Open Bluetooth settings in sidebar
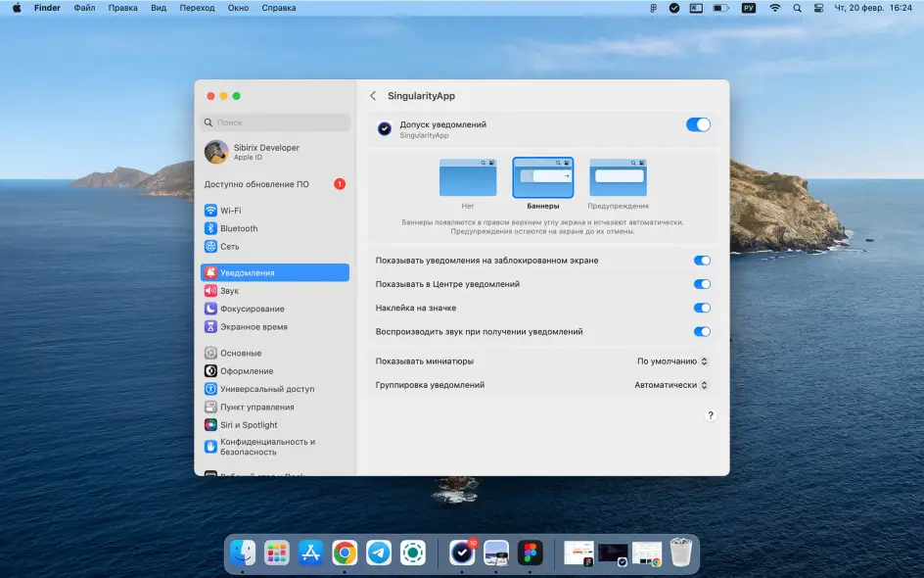 tap(239, 228)
